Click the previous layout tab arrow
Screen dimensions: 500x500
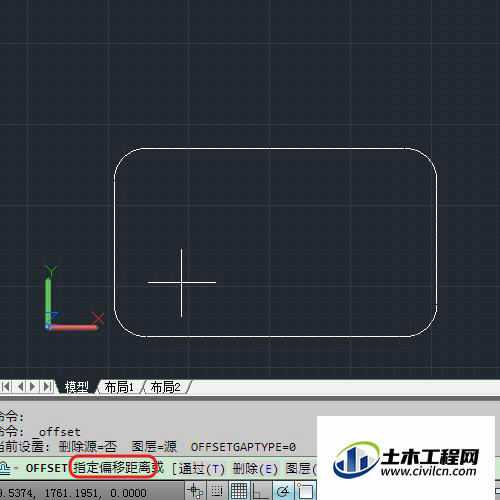[x=20, y=387]
